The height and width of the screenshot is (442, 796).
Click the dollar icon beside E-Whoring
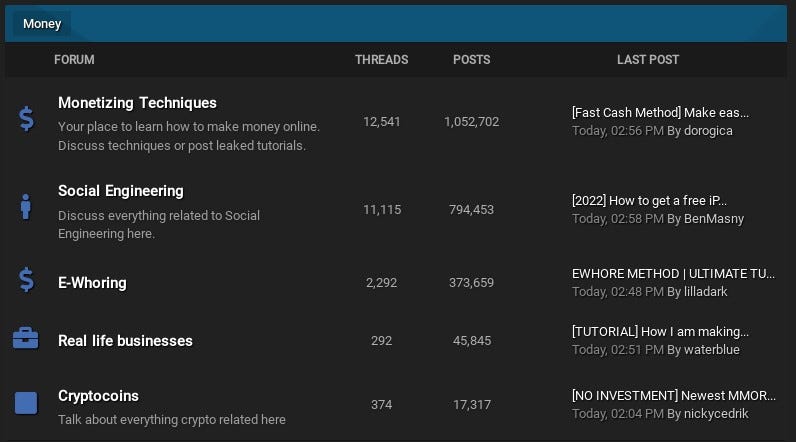coord(26,280)
